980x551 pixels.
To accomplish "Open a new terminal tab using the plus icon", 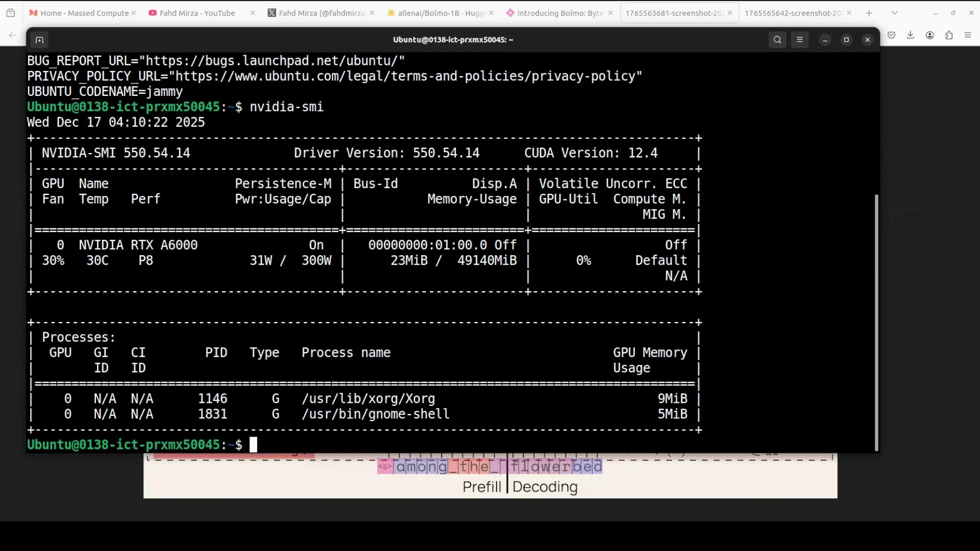I will (x=39, y=40).
